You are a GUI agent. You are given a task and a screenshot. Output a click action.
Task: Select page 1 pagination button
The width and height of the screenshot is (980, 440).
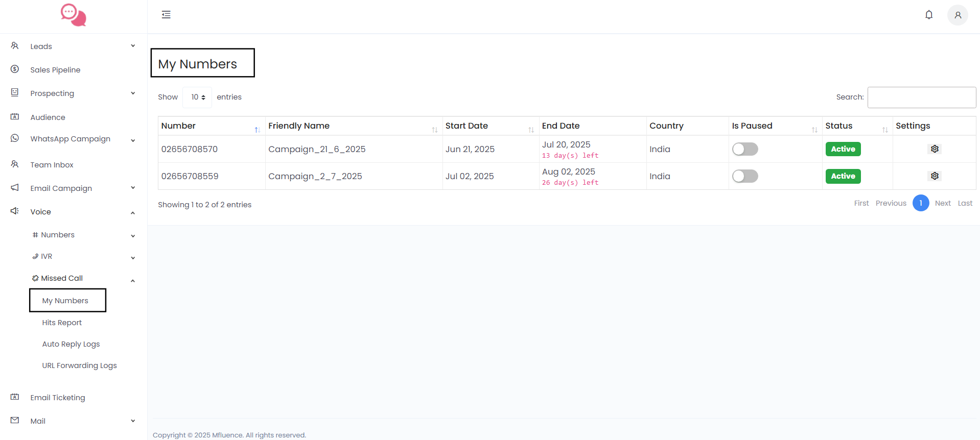pyautogui.click(x=920, y=203)
